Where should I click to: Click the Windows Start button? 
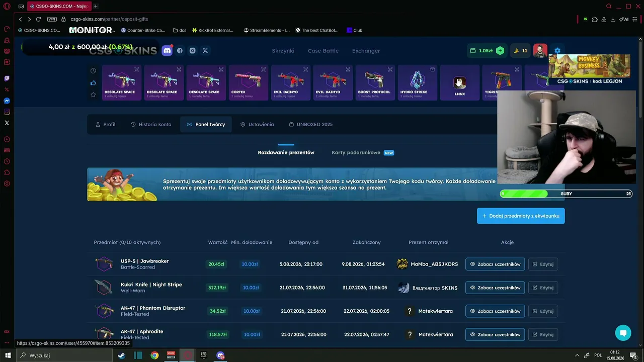pos(8,355)
